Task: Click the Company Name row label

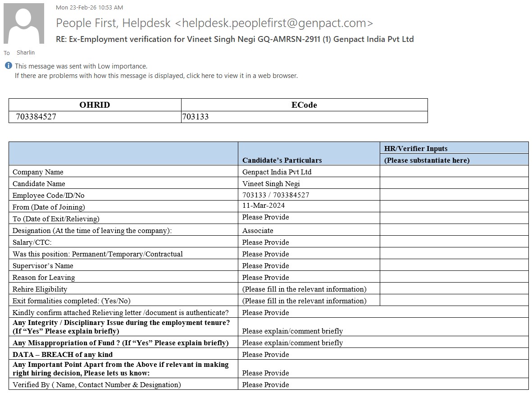Action: pyautogui.click(x=38, y=172)
